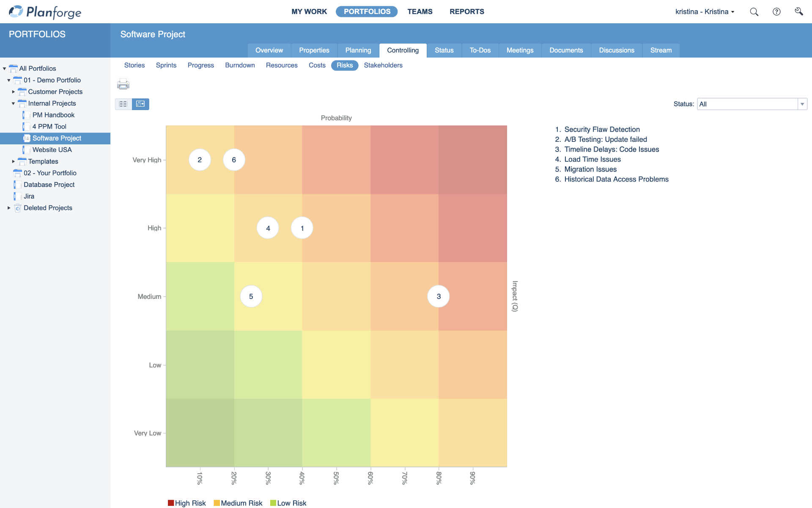Image resolution: width=812 pixels, height=508 pixels.
Task: Collapse the Internal Projects node
Action: (x=13, y=103)
